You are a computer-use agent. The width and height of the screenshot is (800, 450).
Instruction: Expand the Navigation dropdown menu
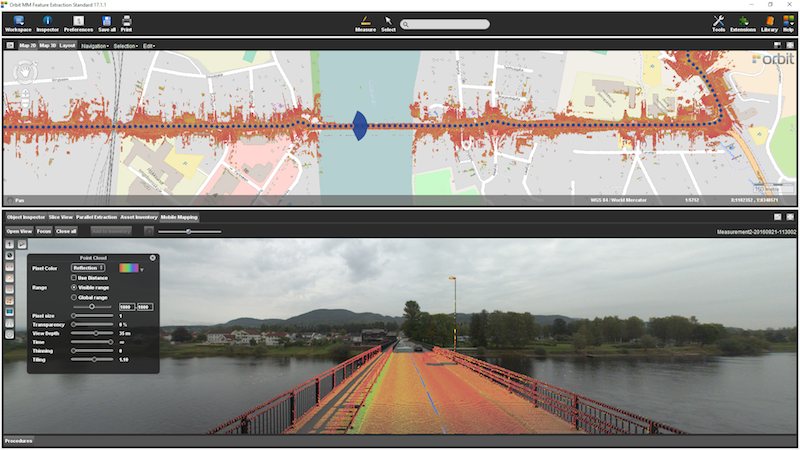pos(95,46)
